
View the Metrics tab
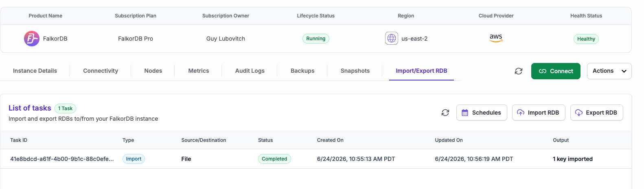(199, 71)
